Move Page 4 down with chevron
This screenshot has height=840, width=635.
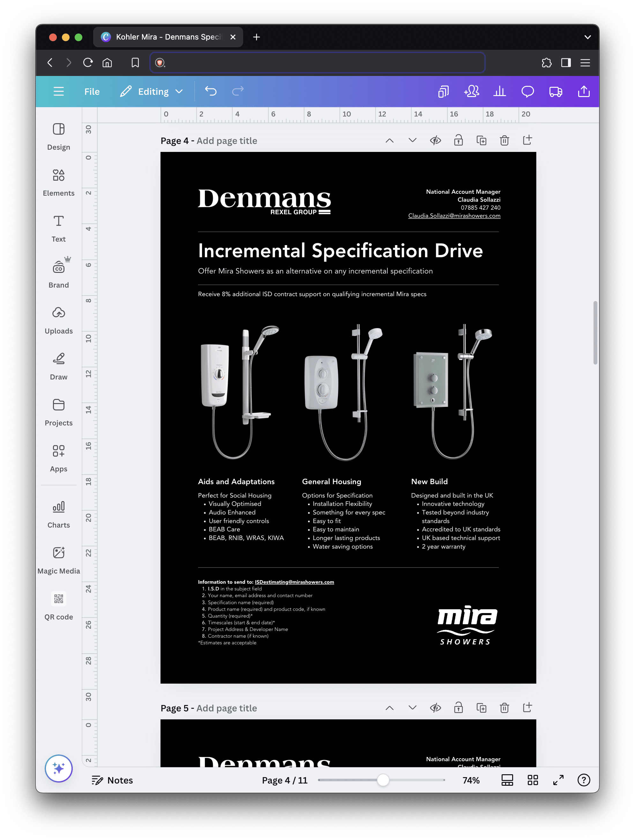click(413, 140)
